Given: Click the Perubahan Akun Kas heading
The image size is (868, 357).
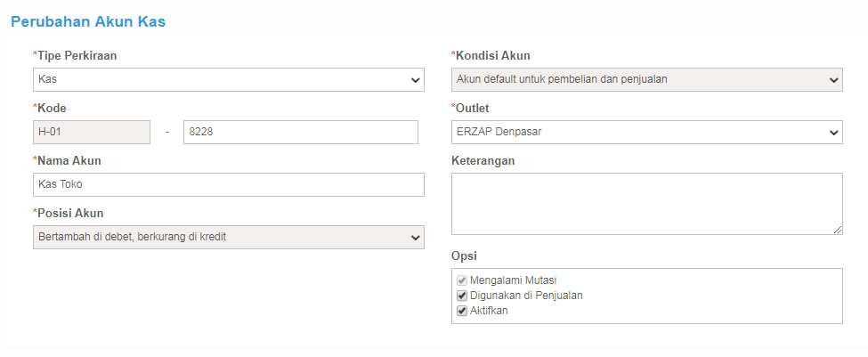Looking at the screenshot, I should point(88,22).
